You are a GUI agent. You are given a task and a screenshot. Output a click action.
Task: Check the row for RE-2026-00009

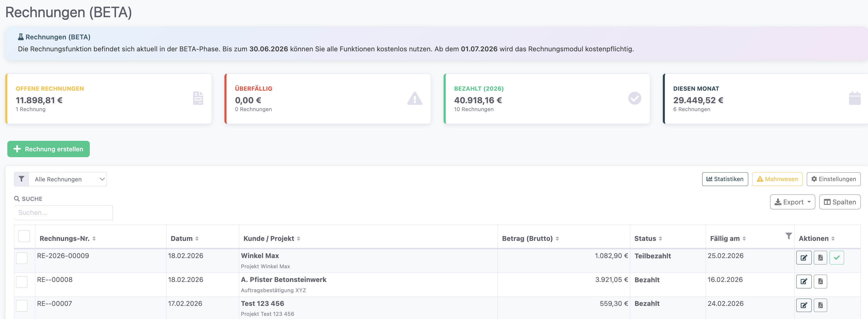click(22, 258)
